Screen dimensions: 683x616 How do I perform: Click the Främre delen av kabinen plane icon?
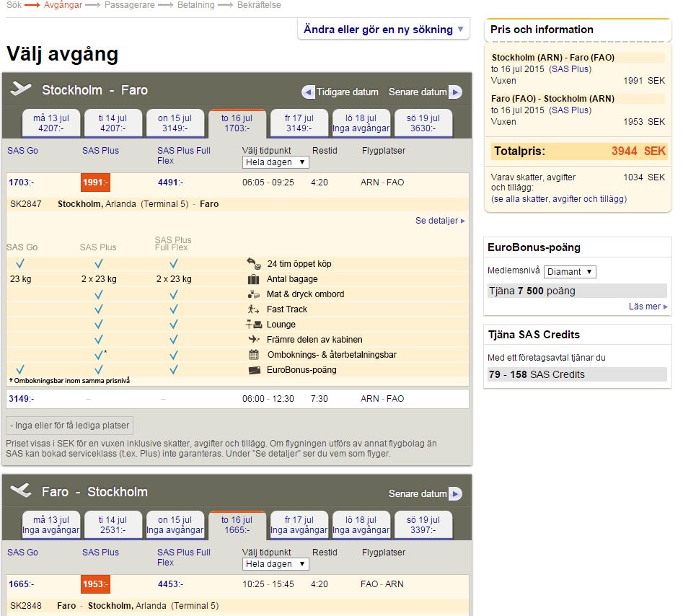point(254,339)
